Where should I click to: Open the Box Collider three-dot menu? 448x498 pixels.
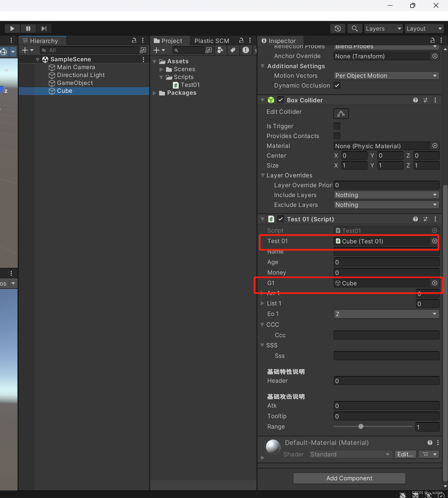coord(436,100)
